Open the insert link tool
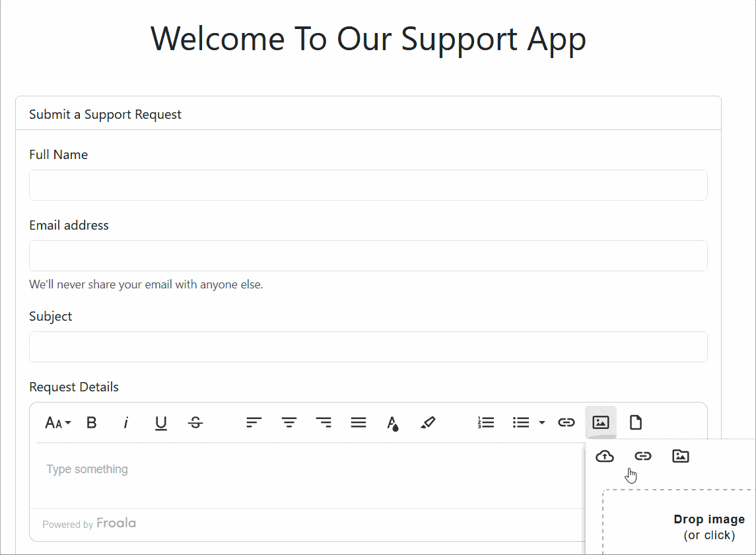 point(566,422)
